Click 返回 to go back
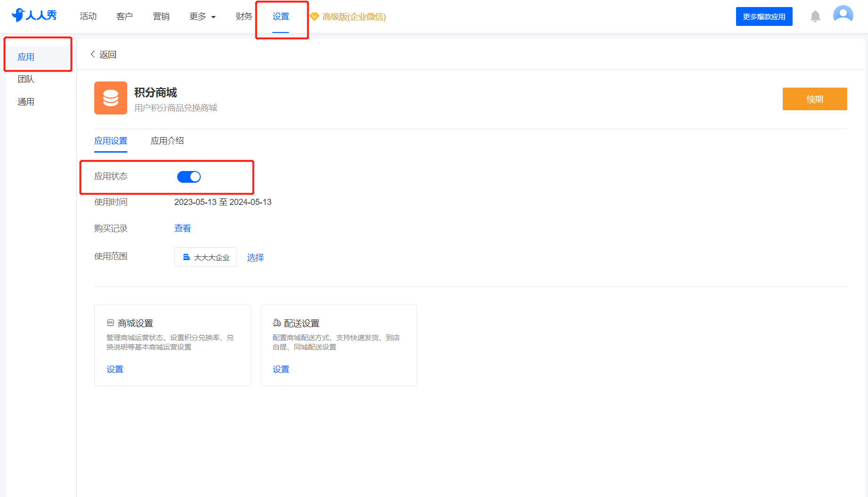Image resolution: width=868 pixels, height=497 pixels. [108, 55]
